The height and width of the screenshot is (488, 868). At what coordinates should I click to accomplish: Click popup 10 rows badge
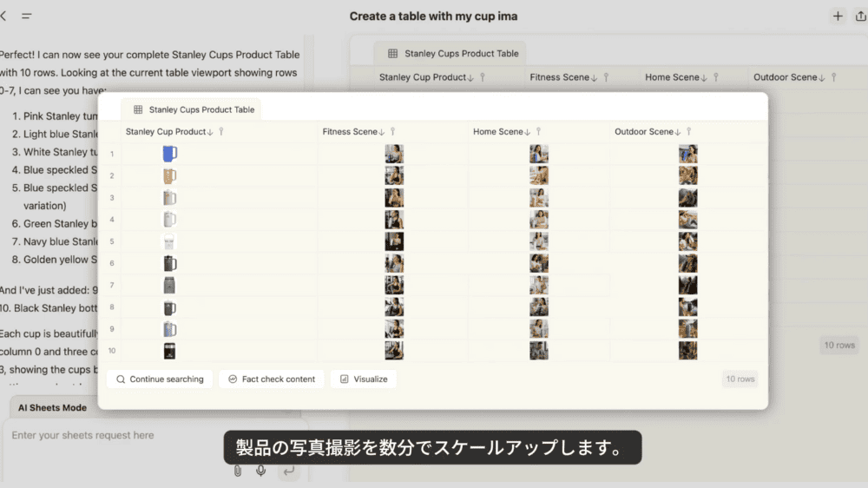tap(740, 379)
